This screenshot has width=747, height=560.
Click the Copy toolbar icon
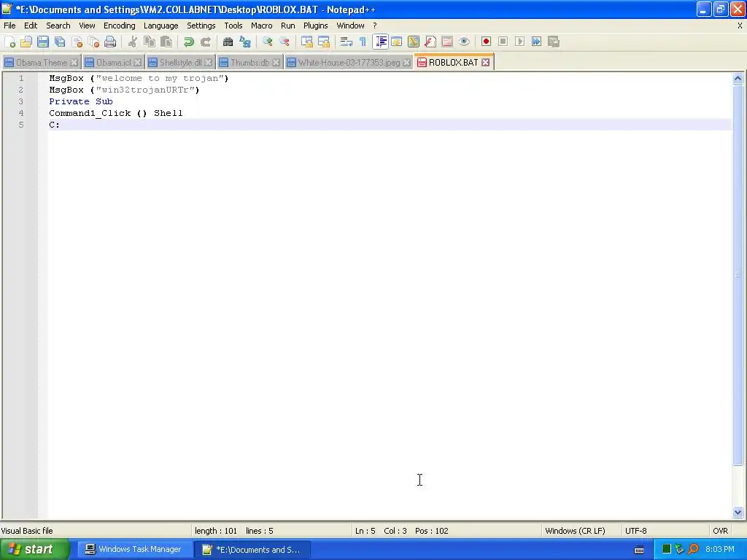click(x=150, y=42)
